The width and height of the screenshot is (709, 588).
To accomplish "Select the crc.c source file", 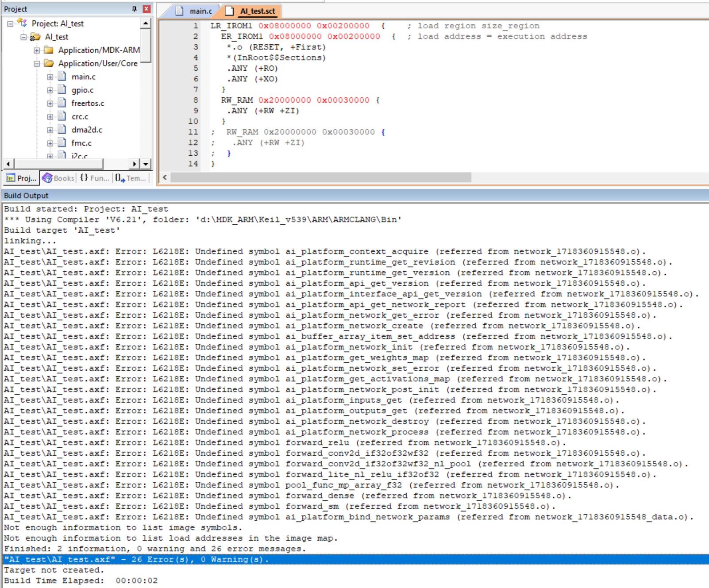I will (x=81, y=116).
